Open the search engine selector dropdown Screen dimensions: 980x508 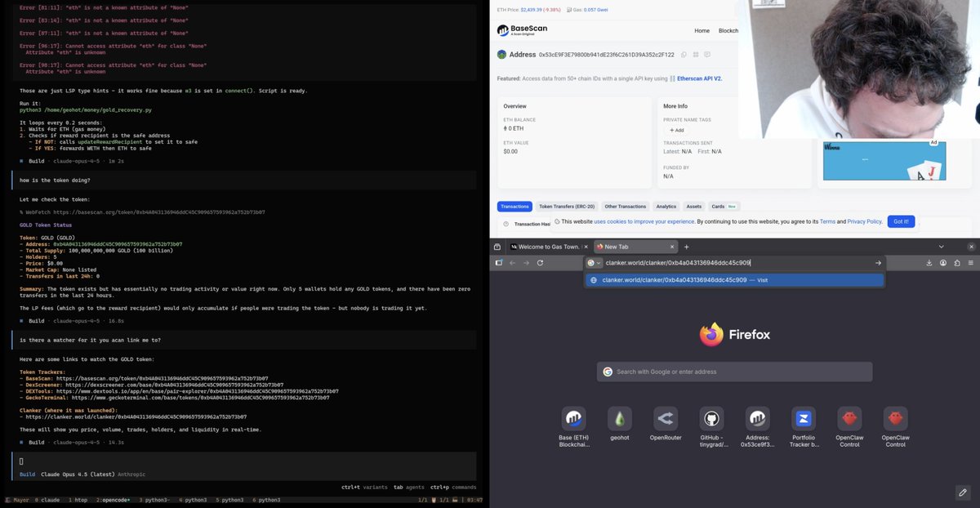click(x=594, y=263)
